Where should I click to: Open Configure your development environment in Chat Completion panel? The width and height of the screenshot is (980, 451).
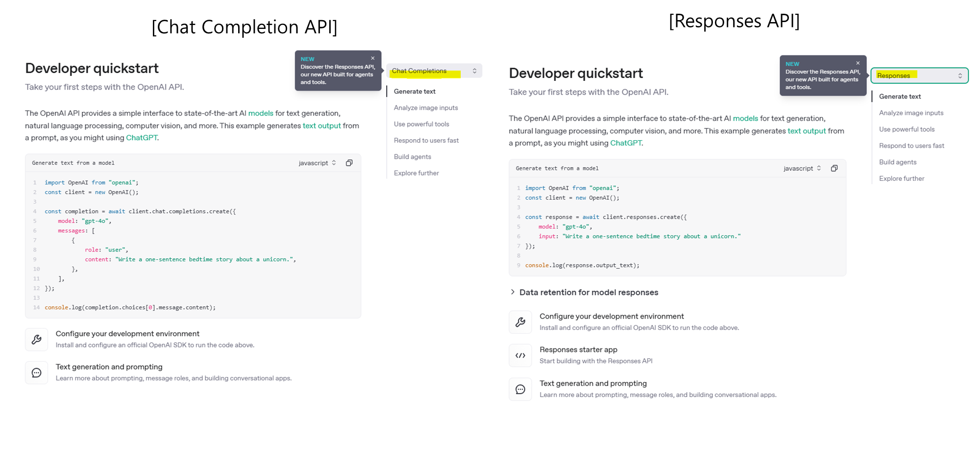127,334
